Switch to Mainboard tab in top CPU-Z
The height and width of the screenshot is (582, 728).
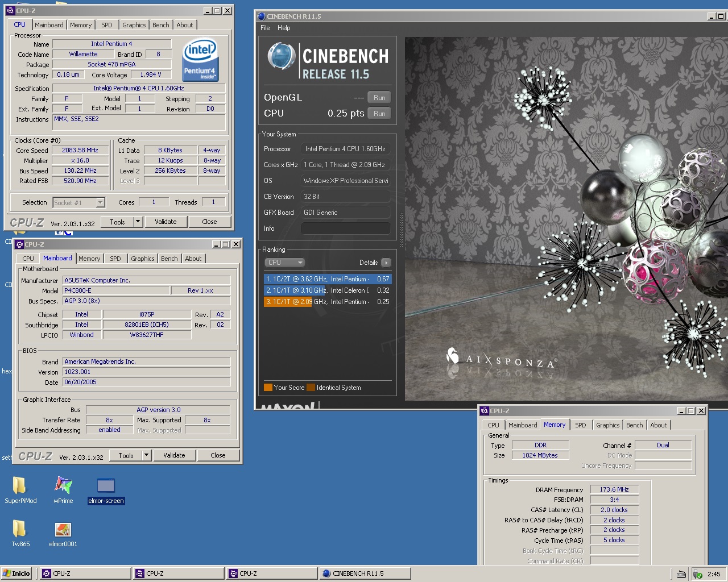coord(49,25)
